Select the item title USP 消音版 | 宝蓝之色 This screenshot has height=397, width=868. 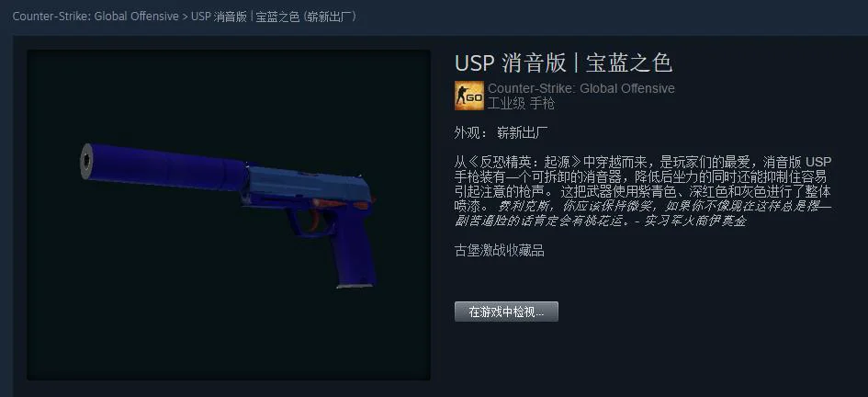[563, 63]
